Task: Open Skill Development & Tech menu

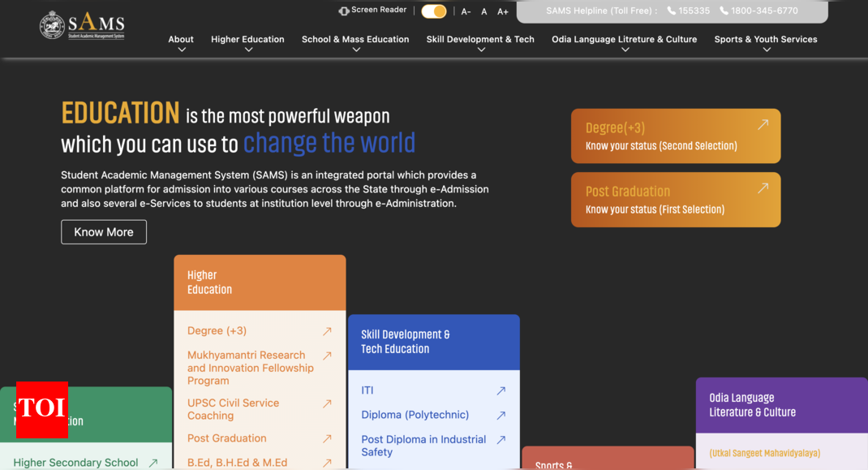Action: (x=480, y=43)
